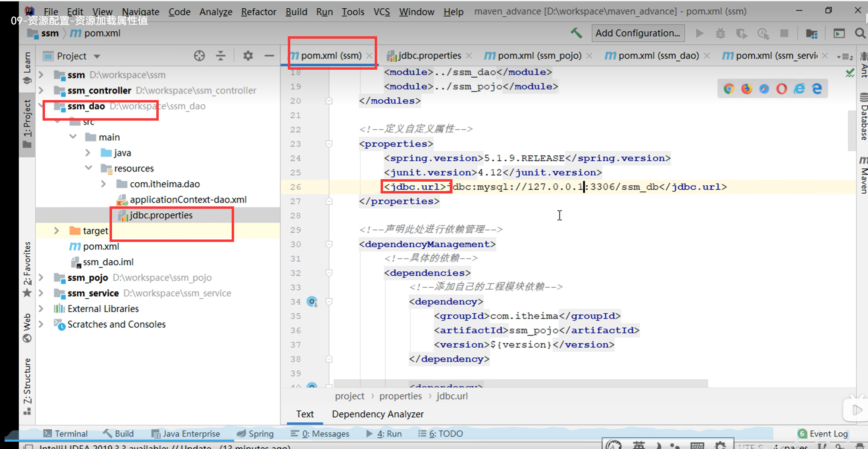
Task: Click Project Structure icon in toolbar
Action: click(811, 33)
